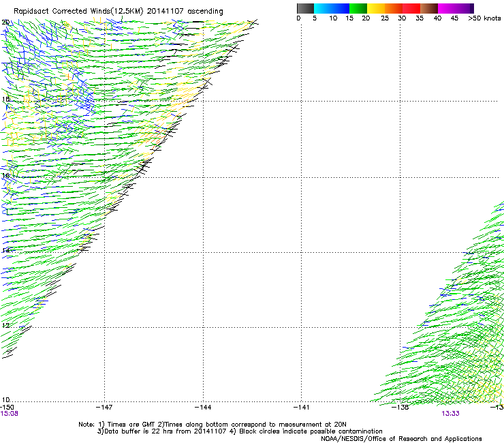Click the 'Times are GMT' note line
The height and width of the screenshot is (443, 504).
(x=212, y=425)
